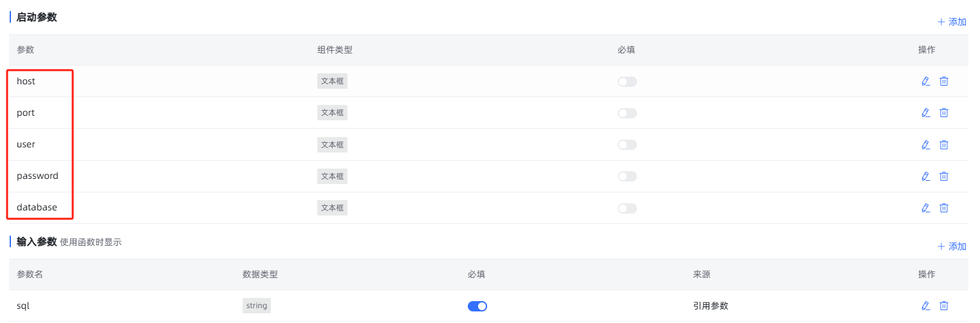Viewport: 980px width, 323px height.
Task: Edit the password parameter row
Action: coord(926,176)
